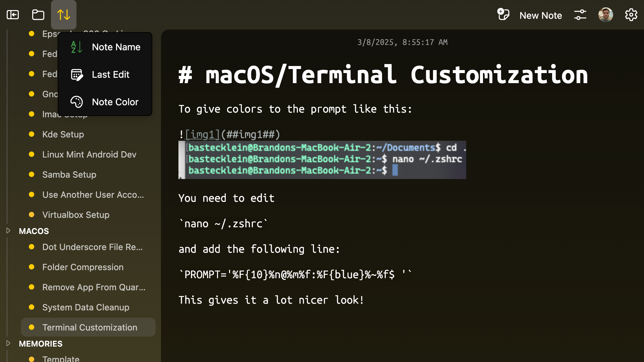This screenshot has width=644, height=362.
Task: Open the Samba Setup note
Action: 69,175
